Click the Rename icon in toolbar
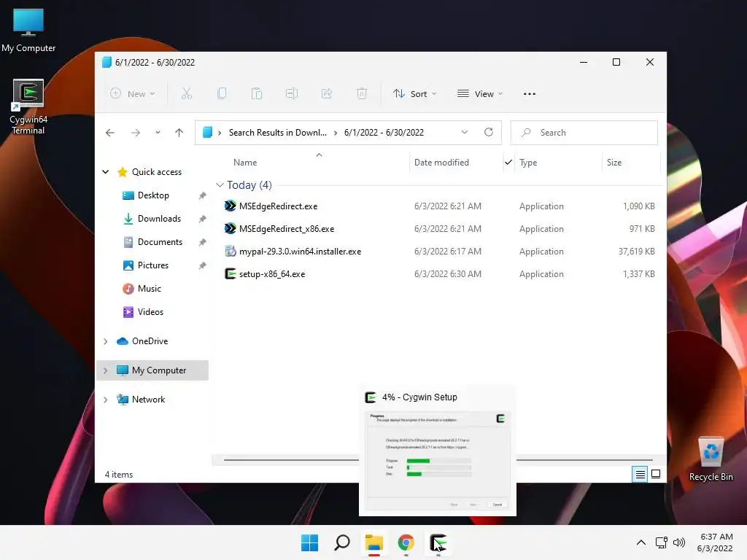The height and width of the screenshot is (560, 747). pos(292,94)
